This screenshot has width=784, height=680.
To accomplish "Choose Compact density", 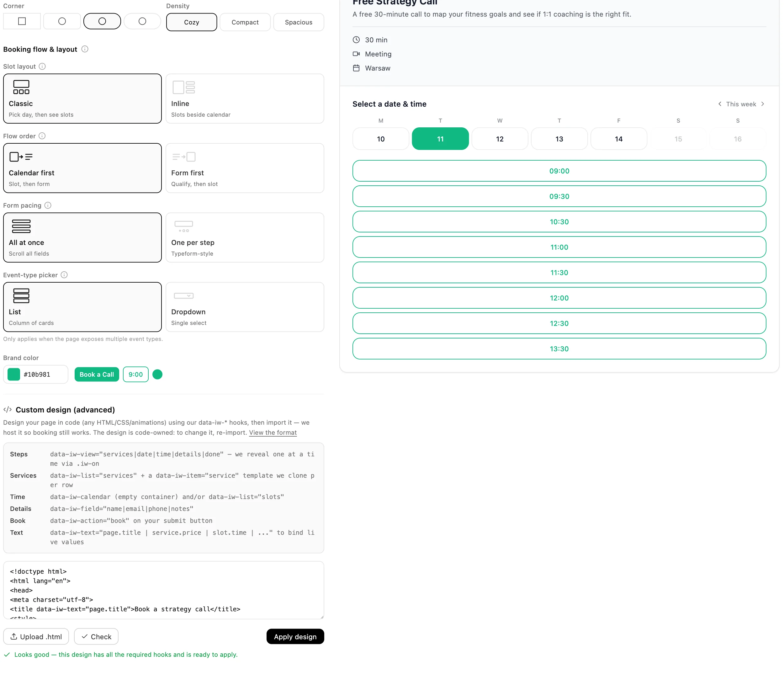I will point(245,22).
